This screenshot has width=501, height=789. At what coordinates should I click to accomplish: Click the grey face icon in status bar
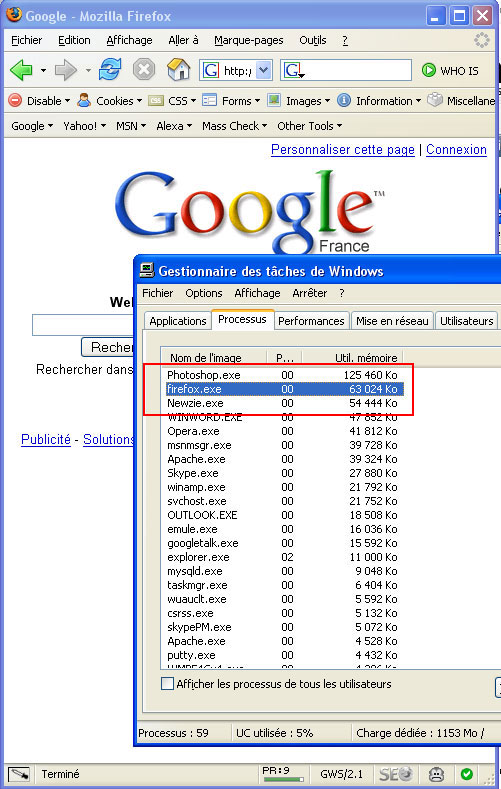coord(436,774)
